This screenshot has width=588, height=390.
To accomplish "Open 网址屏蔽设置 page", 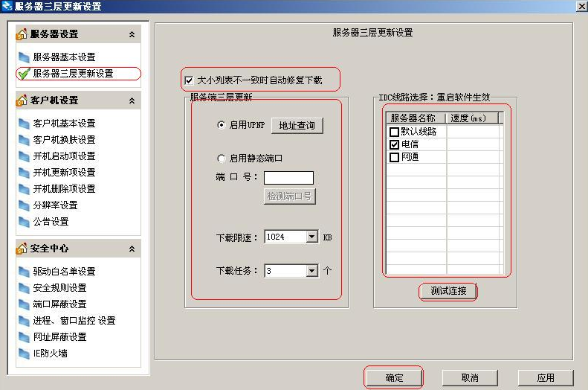I will pos(59,337).
